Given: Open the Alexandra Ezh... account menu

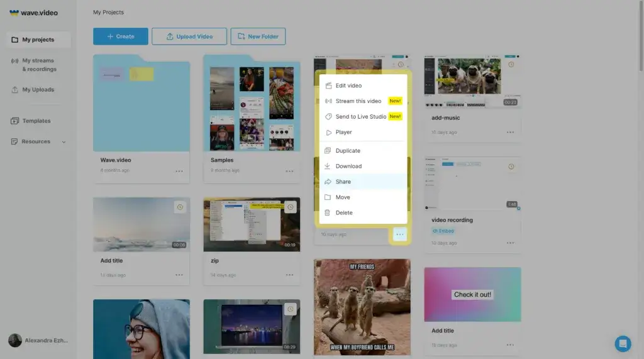Looking at the screenshot, I should pos(38,340).
